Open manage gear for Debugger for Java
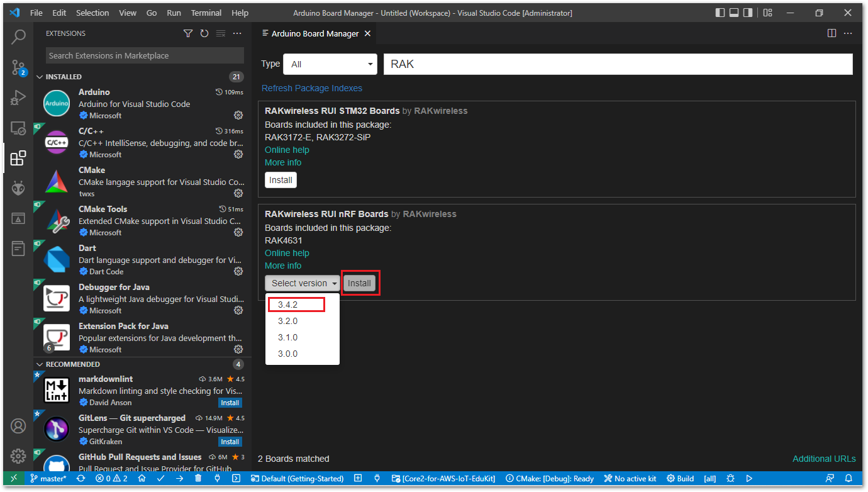 pos(238,310)
